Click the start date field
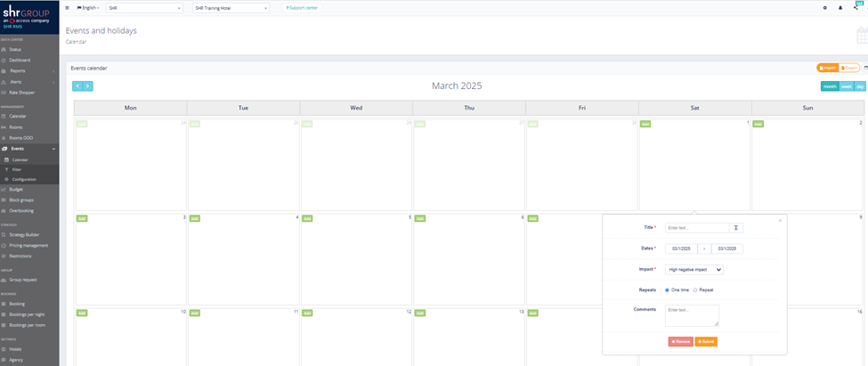Image resolution: width=868 pixels, height=366 pixels. tap(681, 249)
